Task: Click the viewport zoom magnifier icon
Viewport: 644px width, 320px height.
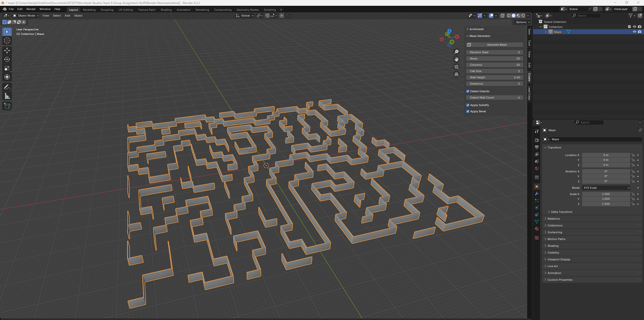Action: 456,52
